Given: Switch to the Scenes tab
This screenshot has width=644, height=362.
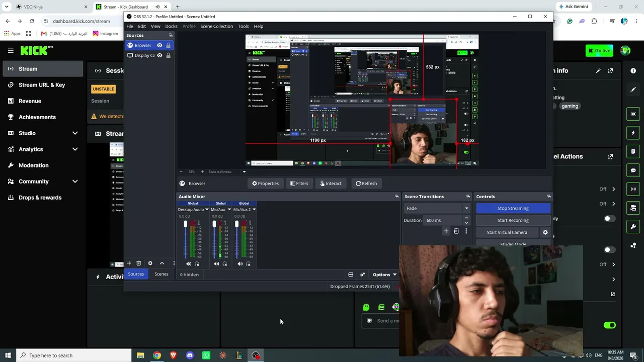Looking at the screenshot, I should point(162,274).
